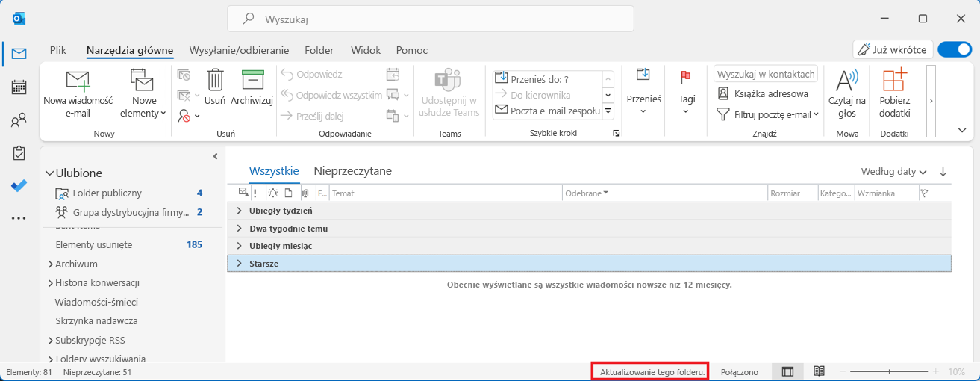Click Odpowiedz reply button
The height and width of the screenshot is (381, 980).
[x=311, y=75]
